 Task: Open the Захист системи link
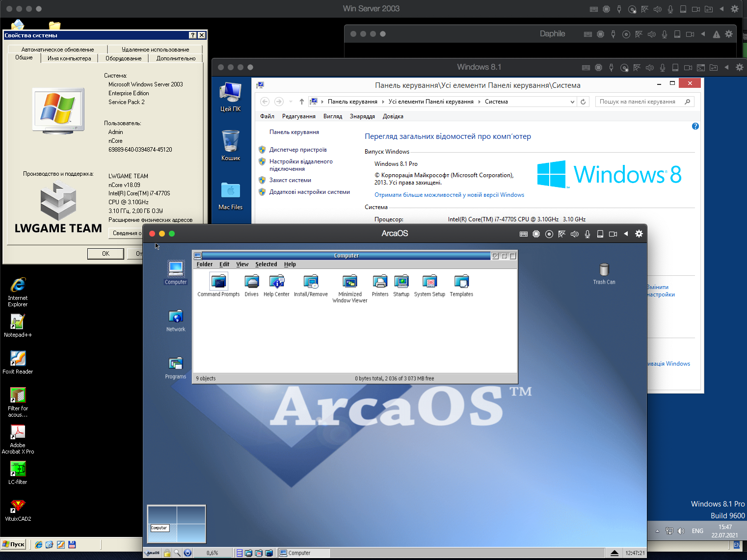(x=290, y=180)
